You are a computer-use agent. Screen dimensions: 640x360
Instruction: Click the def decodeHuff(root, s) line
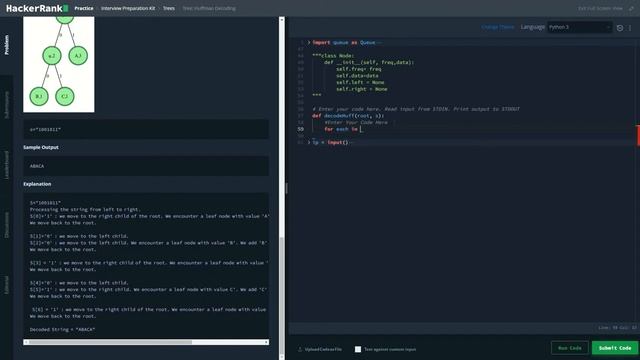coord(348,116)
